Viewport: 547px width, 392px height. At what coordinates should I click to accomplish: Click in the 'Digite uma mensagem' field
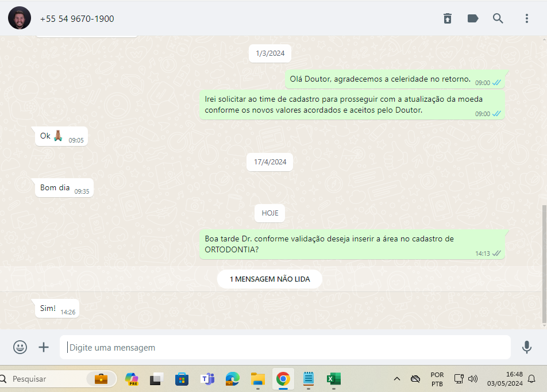(x=284, y=348)
